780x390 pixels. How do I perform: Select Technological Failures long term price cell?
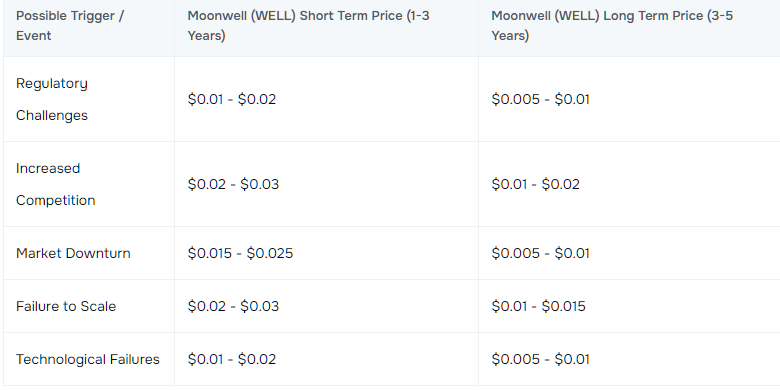[540, 359]
